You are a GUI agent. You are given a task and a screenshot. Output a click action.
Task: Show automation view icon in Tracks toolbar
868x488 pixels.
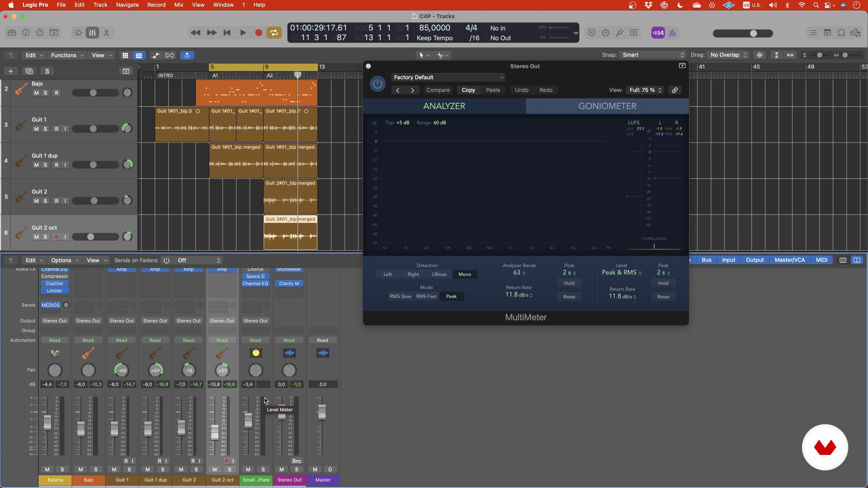point(156,55)
